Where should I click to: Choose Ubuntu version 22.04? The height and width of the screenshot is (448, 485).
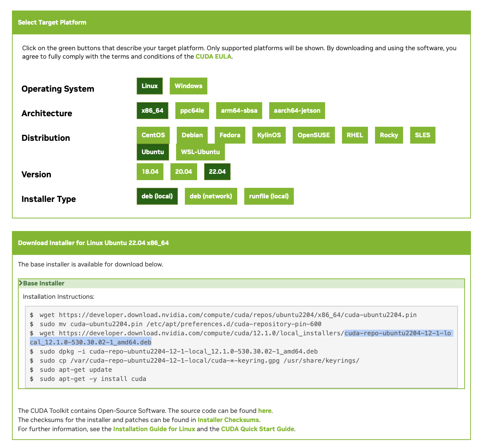(x=217, y=172)
